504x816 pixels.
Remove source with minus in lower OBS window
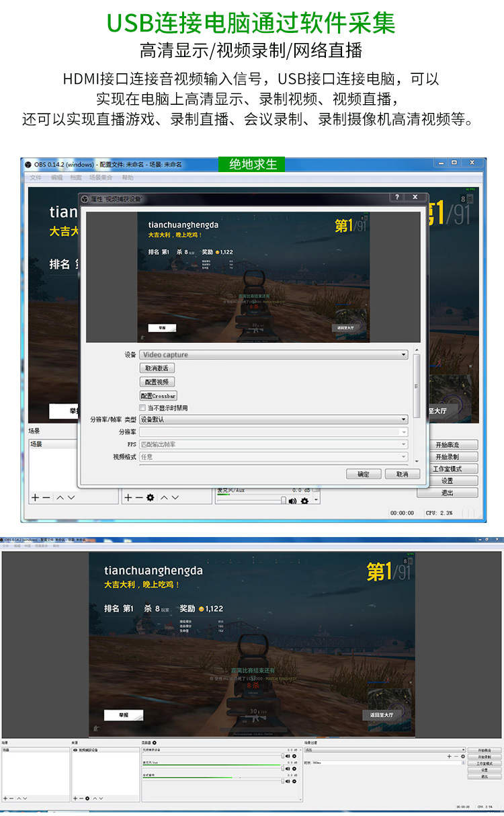point(81,798)
